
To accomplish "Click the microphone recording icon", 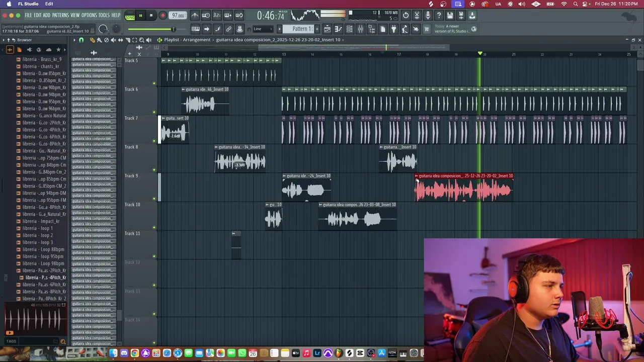I will click(428, 15).
